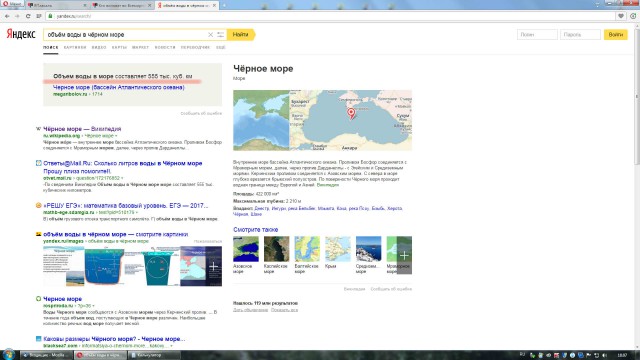640x360 pixels.
Task: Click the taskbar clock
Action: click(622, 355)
